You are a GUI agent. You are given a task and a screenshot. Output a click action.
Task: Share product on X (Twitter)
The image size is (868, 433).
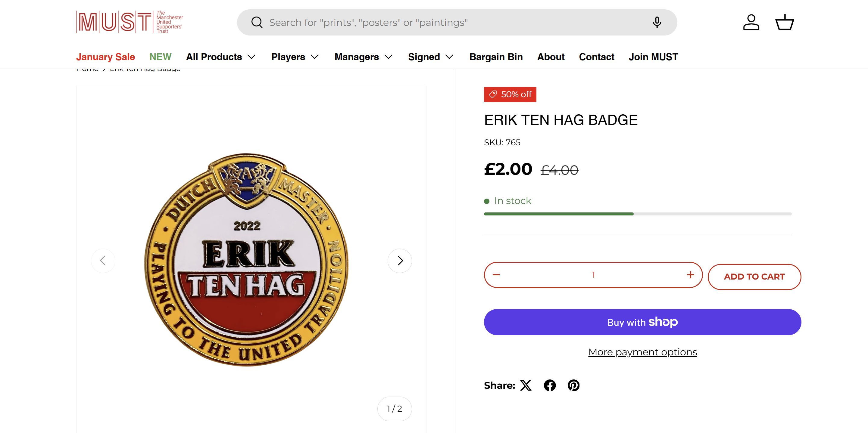526,385
